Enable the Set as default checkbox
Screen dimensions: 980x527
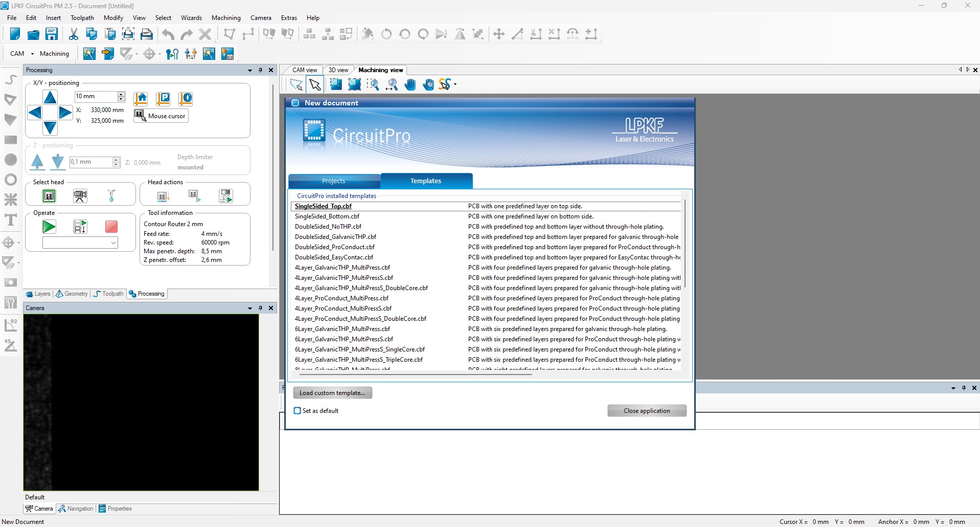(298, 411)
